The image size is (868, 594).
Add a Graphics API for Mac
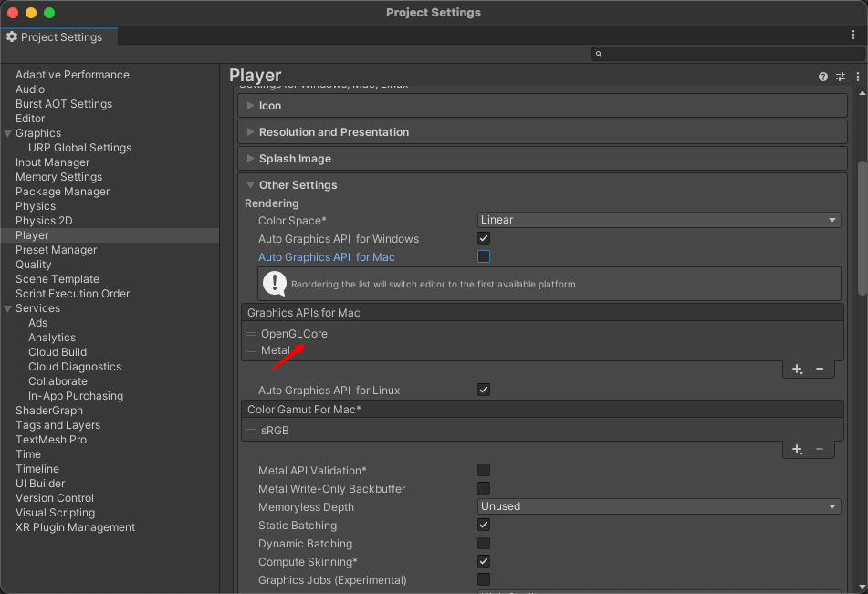[x=797, y=370]
